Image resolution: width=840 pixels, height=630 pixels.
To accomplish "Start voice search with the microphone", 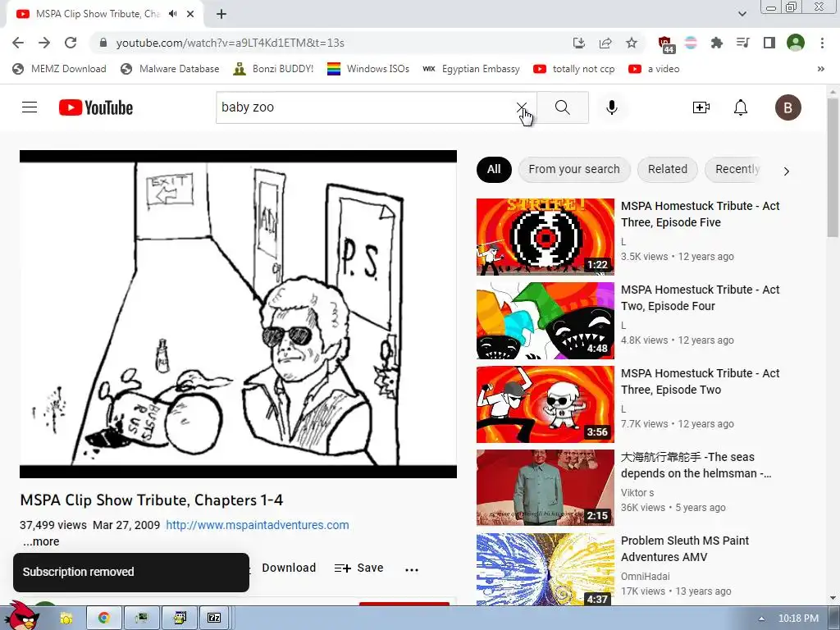I will [612, 107].
